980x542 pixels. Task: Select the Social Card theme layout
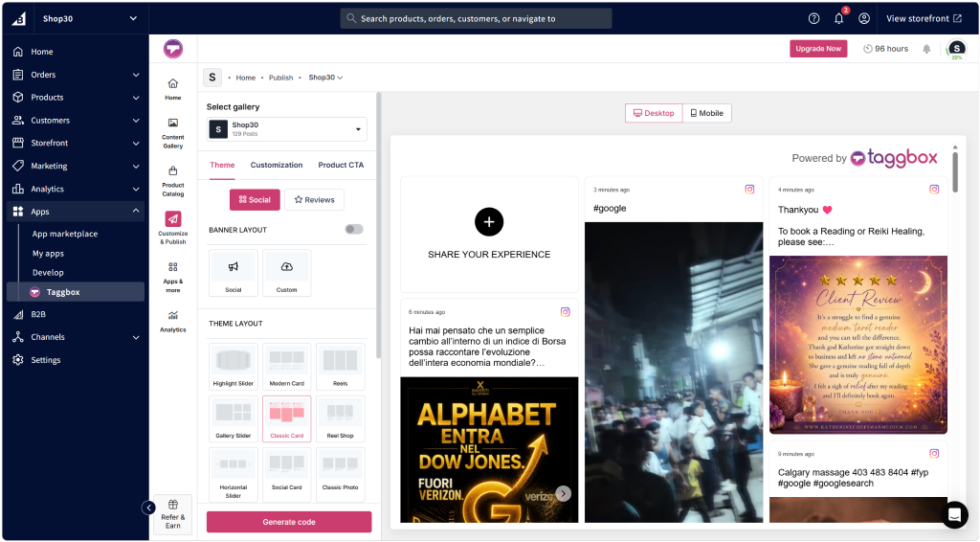point(287,474)
